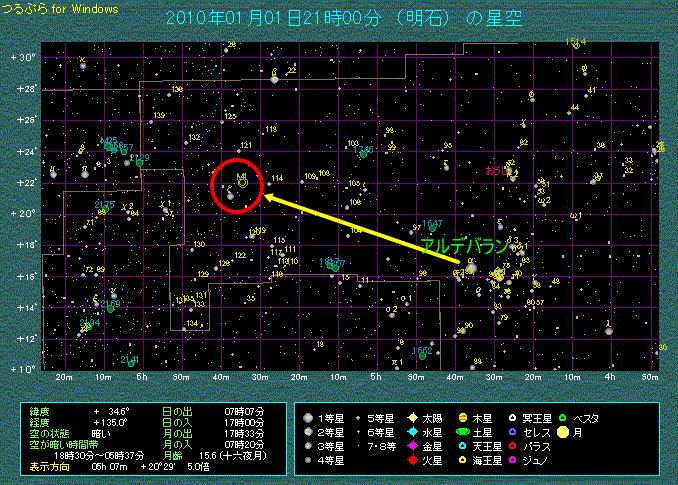The image size is (678, 485).
Task: Click the Vesta (ベスタ) green ring icon
Action: tap(561, 415)
